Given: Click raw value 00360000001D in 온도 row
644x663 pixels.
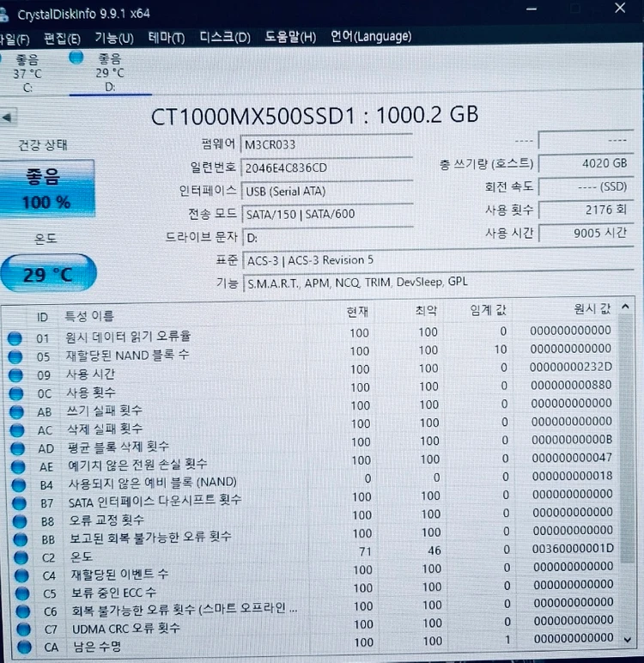Looking at the screenshot, I should [x=573, y=549].
